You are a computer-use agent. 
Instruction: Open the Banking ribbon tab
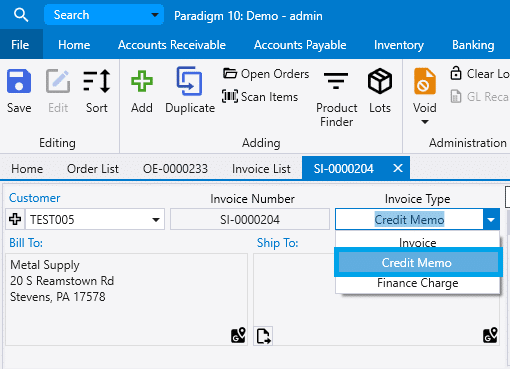pyautogui.click(x=473, y=45)
